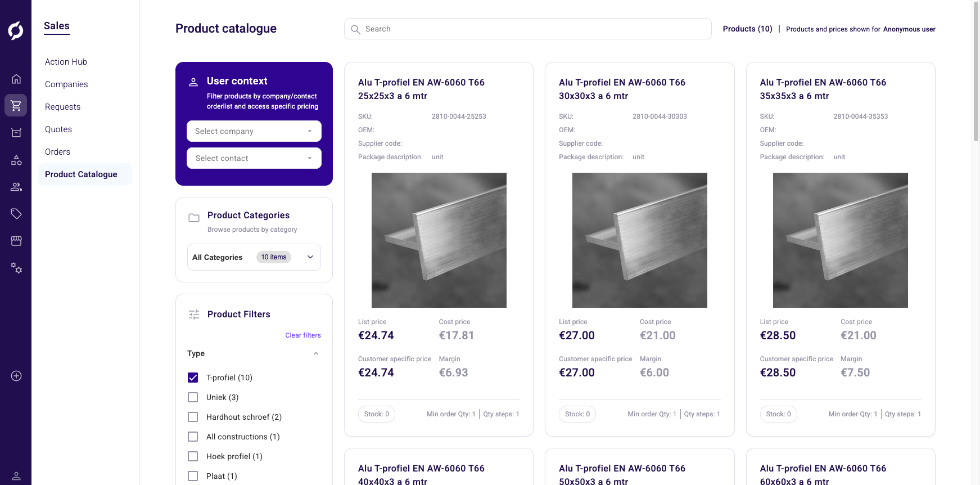Open the Select company dropdown

point(254,131)
